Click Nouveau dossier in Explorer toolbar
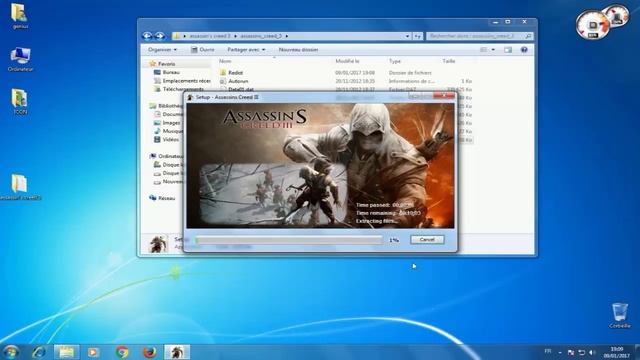Screen dimensions: 640x360 click(298, 50)
